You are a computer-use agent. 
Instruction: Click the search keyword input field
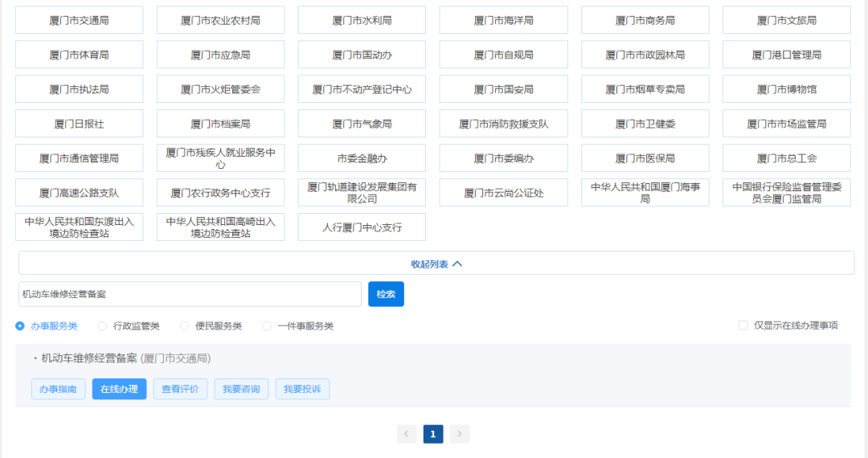pos(190,294)
